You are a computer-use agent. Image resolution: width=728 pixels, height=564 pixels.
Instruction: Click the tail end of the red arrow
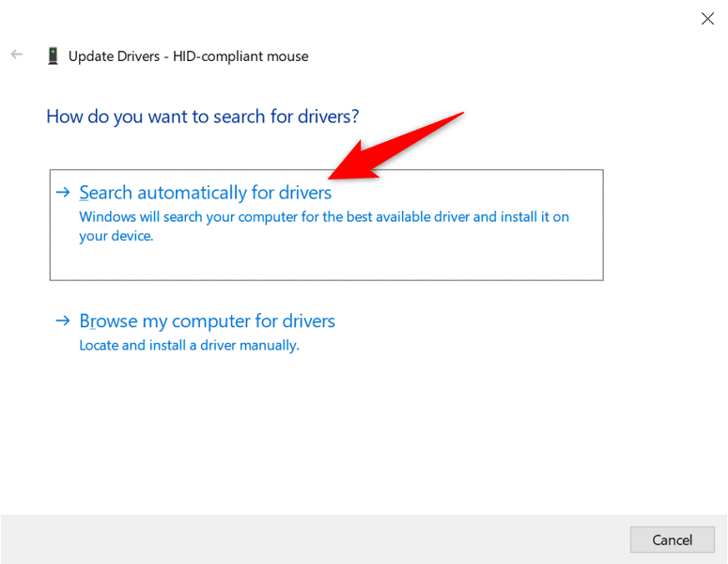[x=457, y=116]
